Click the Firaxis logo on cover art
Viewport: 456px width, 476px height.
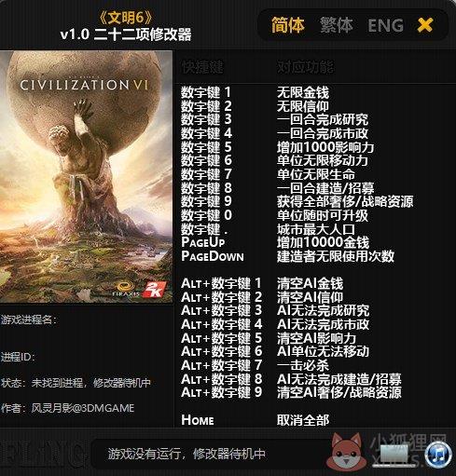126,289
